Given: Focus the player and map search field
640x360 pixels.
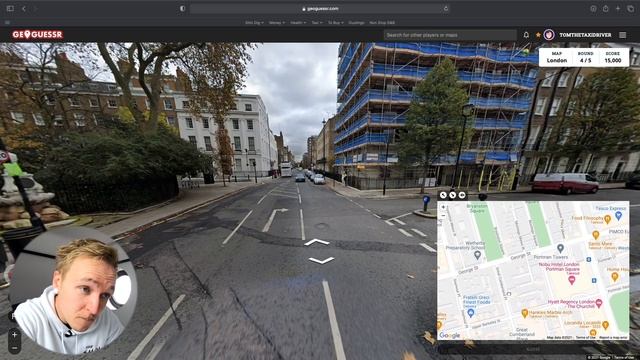Looking at the screenshot, I should tap(450, 35).
